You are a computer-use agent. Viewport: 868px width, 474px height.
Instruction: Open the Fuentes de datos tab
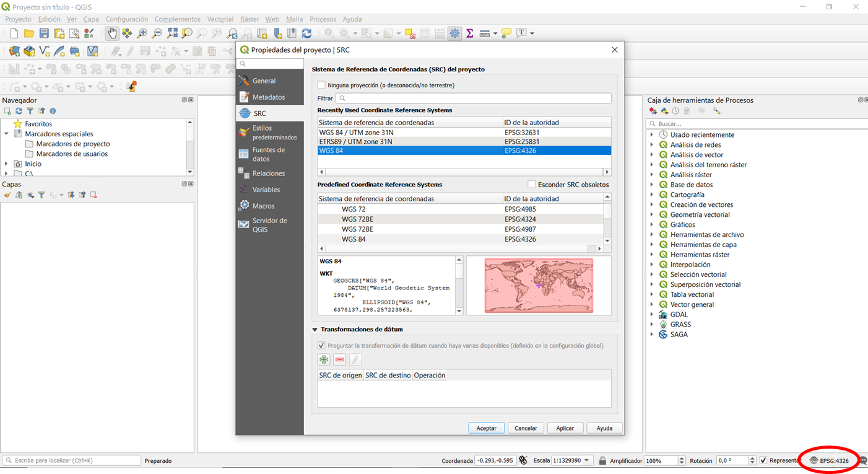[x=270, y=154]
